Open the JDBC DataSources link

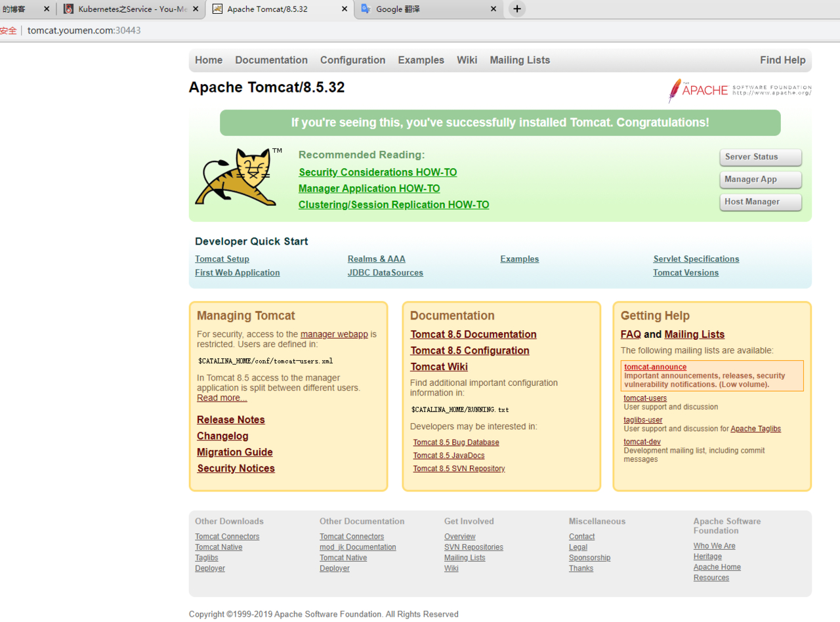[385, 273]
